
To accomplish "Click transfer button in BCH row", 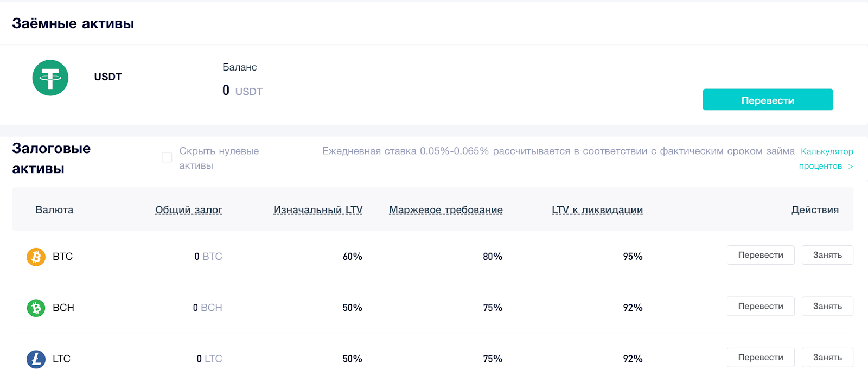I will pyautogui.click(x=761, y=306).
